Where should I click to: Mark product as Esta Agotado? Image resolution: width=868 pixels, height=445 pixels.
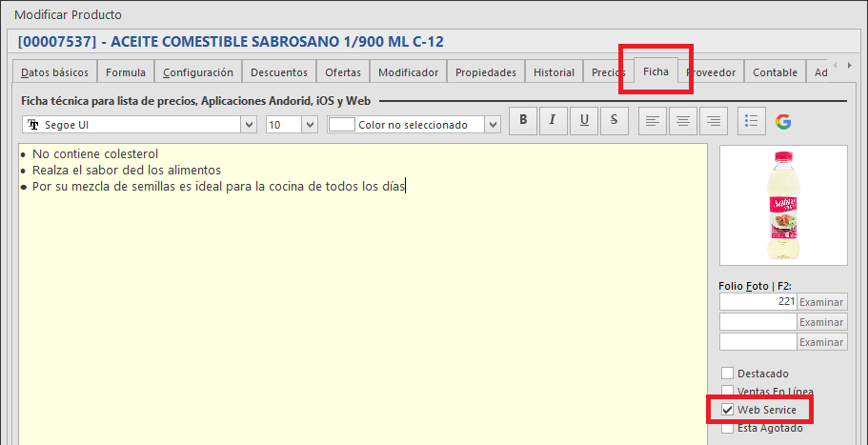tap(728, 428)
